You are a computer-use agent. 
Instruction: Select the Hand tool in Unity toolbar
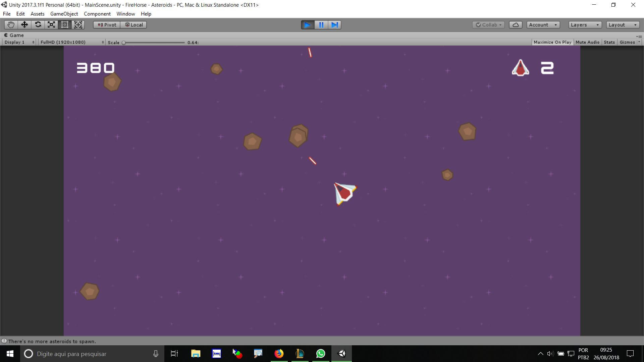tap(11, 25)
